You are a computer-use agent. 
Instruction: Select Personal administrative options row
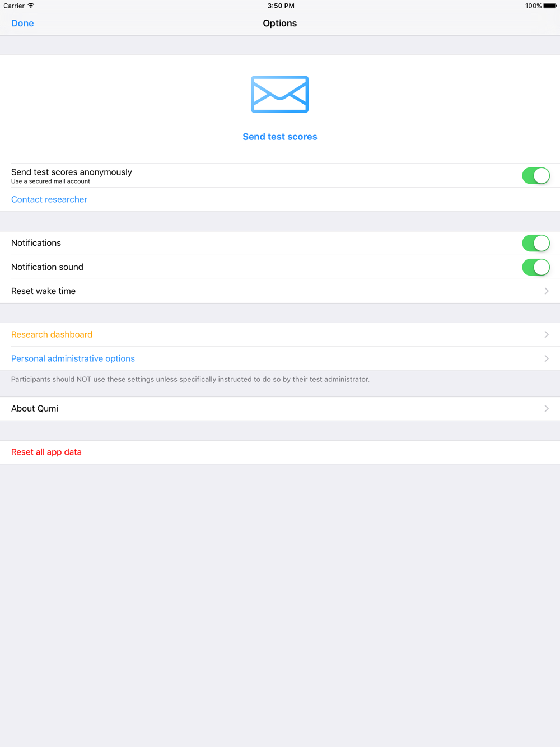[280, 359]
